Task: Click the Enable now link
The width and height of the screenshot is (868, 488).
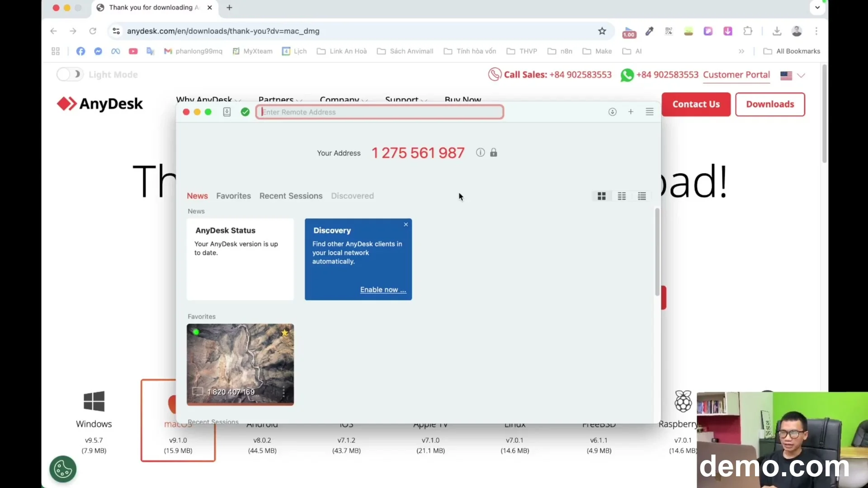Action: coord(383,290)
